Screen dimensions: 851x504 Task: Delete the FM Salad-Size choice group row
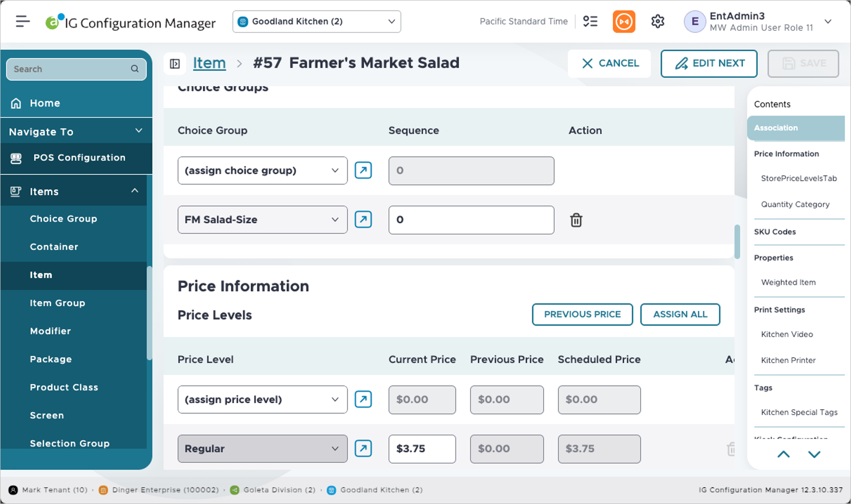click(x=576, y=220)
